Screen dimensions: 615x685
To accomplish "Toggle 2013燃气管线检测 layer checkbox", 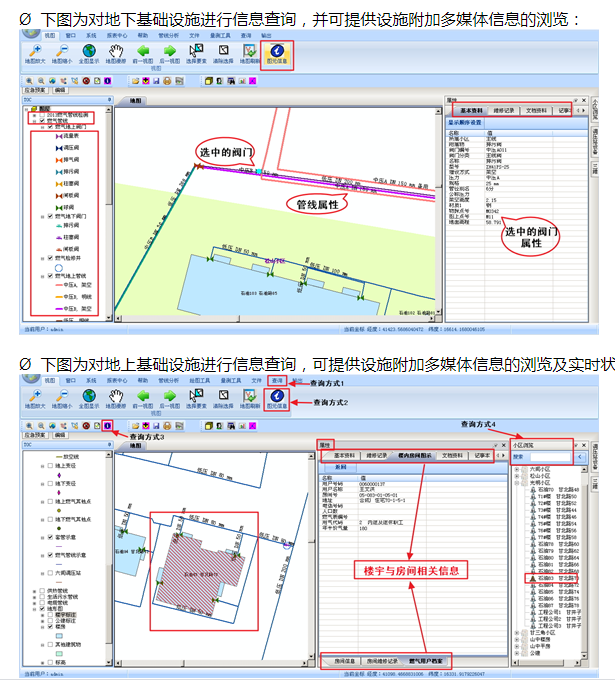I will pyautogui.click(x=41, y=115).
